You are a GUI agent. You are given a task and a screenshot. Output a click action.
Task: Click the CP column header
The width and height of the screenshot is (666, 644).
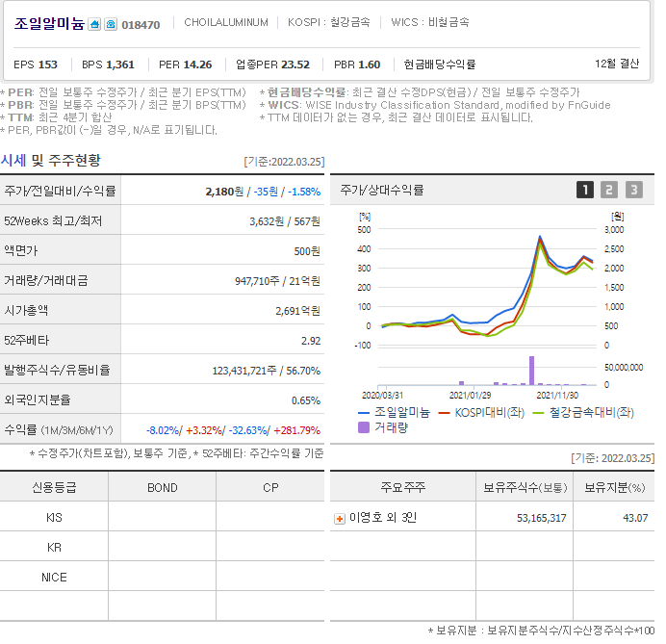coord(270,488)
